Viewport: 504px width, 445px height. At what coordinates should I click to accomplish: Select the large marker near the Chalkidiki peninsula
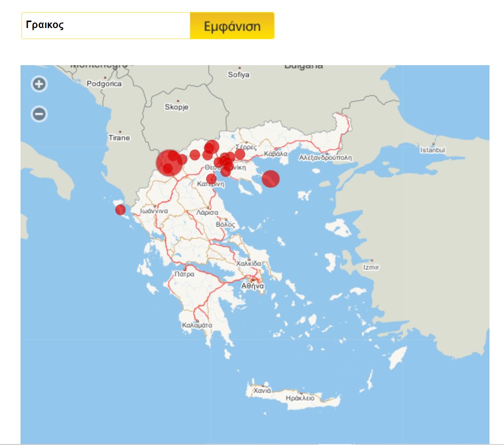click(271, 179)
